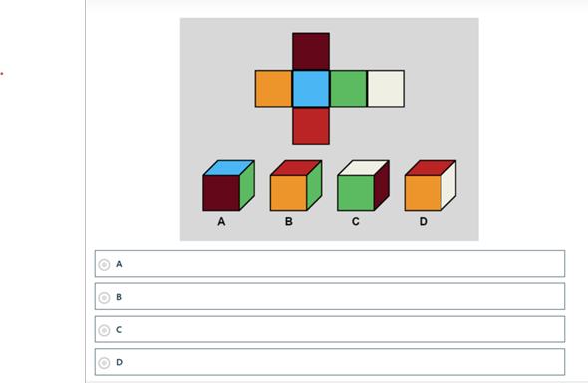Image resolution: width=588 pixels, height=383 pixels.
Task: Click the cube labeled C
Action: [x=363, y=186]
